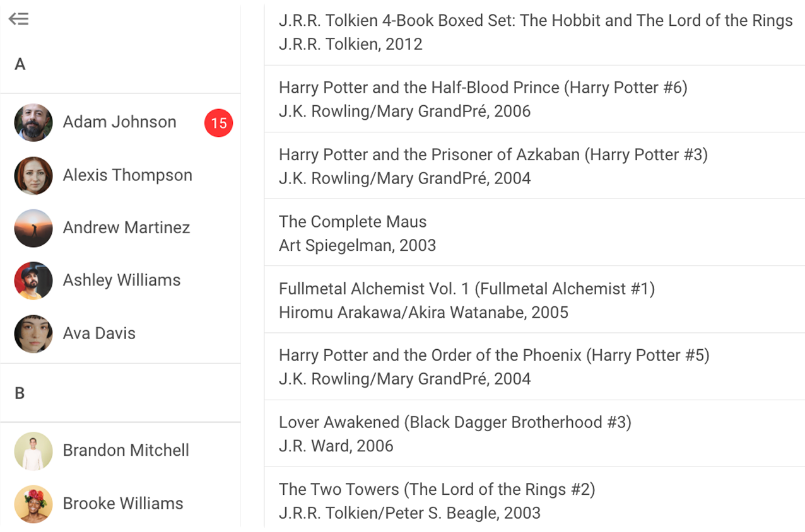Click the section header letter B

20,393
